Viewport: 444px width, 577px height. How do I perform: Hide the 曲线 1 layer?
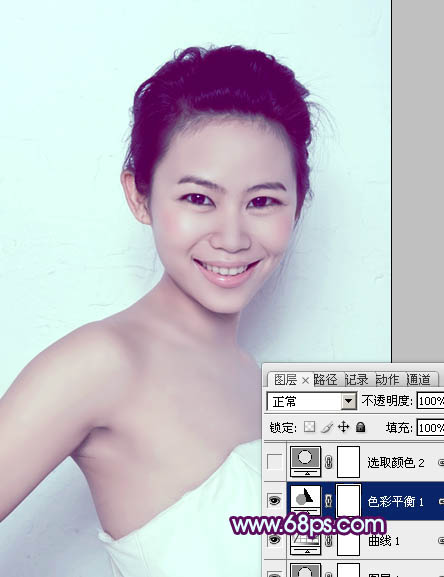click(x=274, y=539)
